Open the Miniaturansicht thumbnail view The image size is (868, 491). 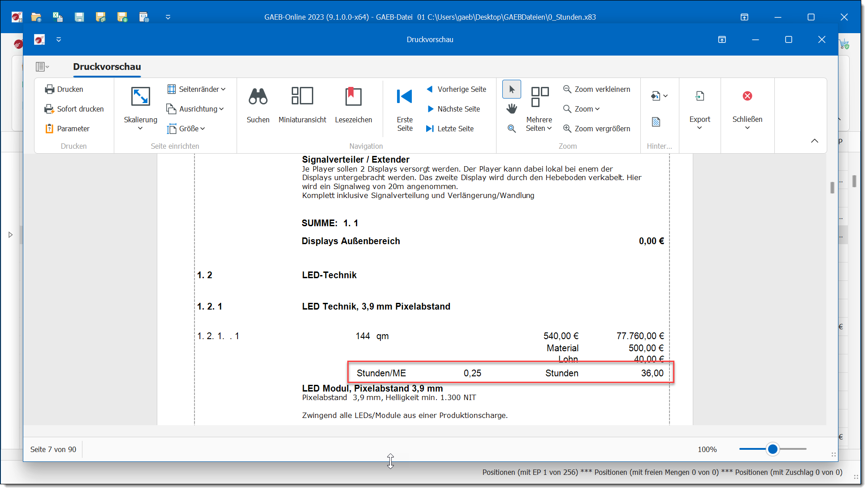pyautogui.click(x=302, y=97)
